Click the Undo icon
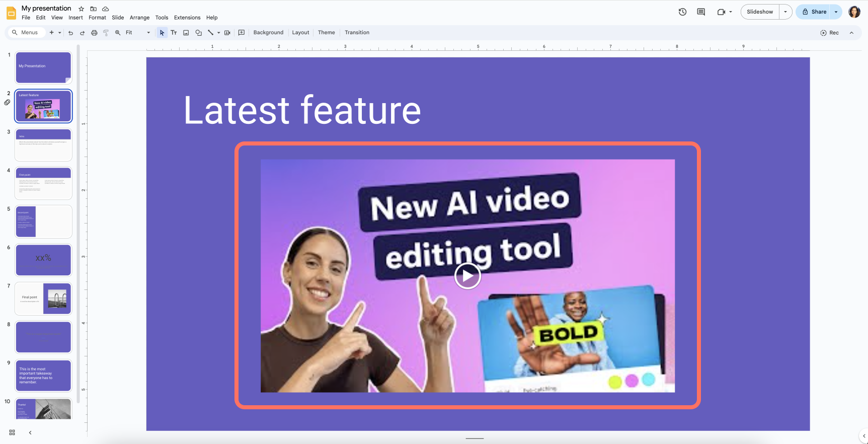This screenshot has width=868, height=444. pos(70,33)
